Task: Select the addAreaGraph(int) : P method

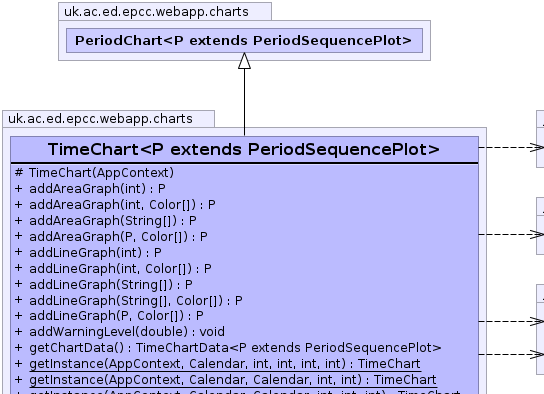Action: [90, 189]
